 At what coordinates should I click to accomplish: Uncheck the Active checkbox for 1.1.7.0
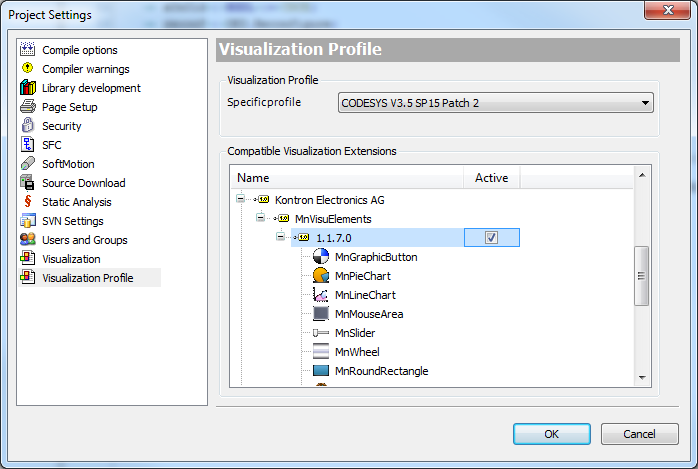tap(490, 238)
